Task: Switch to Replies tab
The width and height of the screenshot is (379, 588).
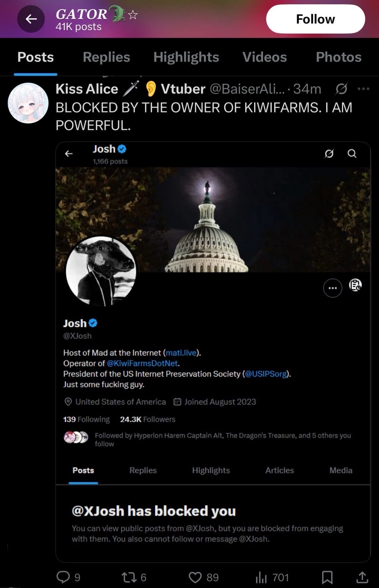Action: click(106, 57)
